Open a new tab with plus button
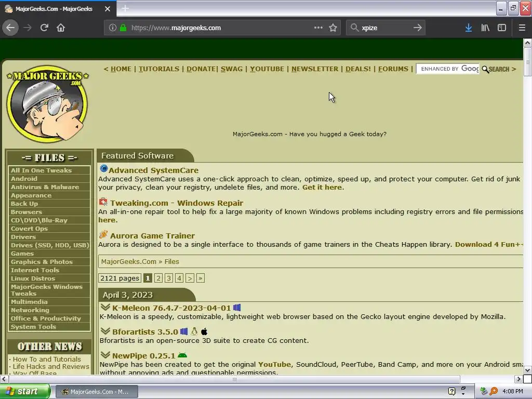The height and width of the screenshot is (399, 532). point(125,8)
